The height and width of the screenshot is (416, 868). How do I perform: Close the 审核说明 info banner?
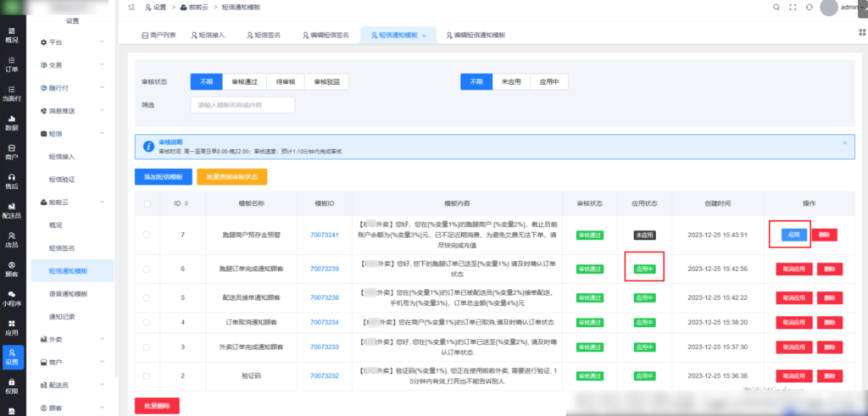(845, 142)
